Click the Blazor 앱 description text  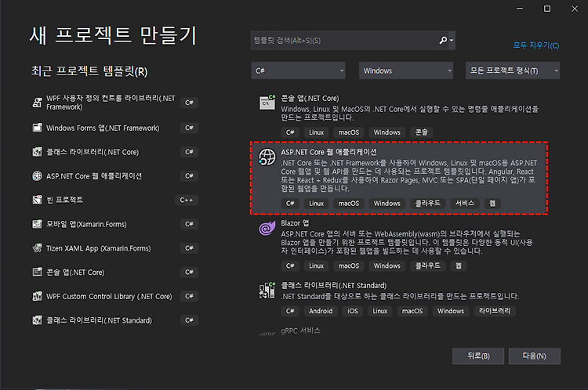(x=406, y=242)
